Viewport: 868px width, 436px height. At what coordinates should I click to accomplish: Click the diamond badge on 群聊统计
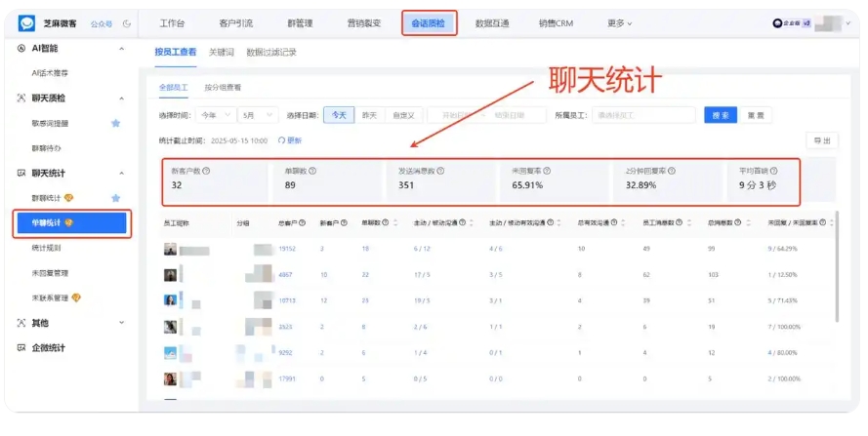click(68, 198)
